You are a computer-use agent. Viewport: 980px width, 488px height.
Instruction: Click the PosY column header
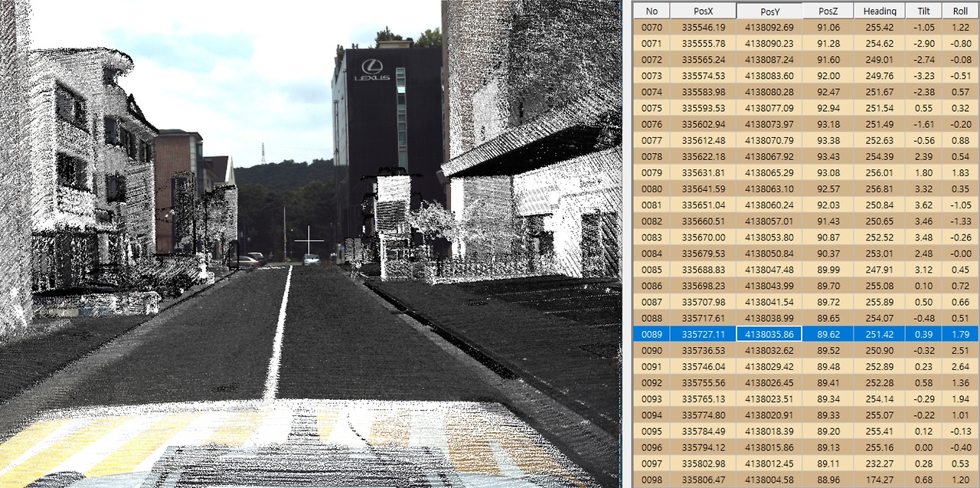click(x=769, y=11)
